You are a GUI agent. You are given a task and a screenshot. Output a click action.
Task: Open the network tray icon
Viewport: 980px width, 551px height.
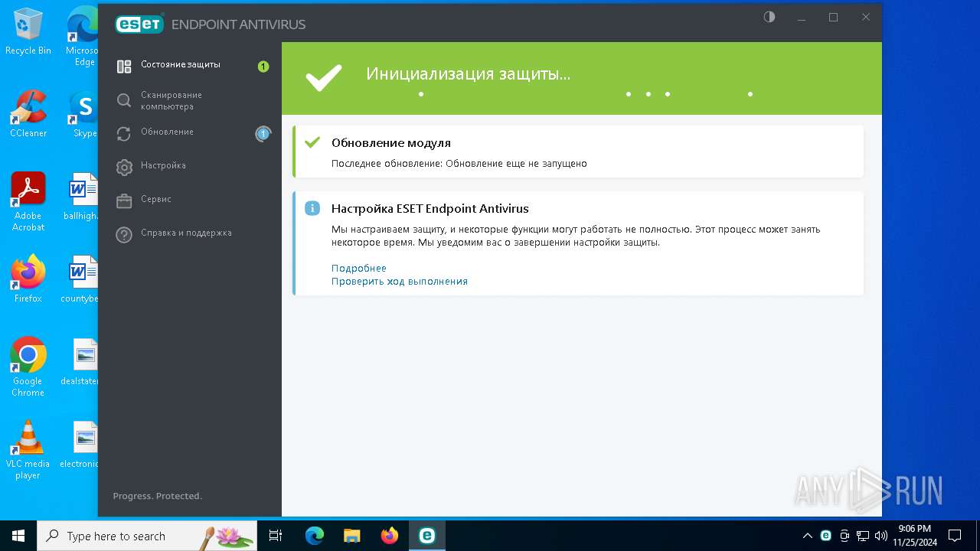[x=862, y=536]
